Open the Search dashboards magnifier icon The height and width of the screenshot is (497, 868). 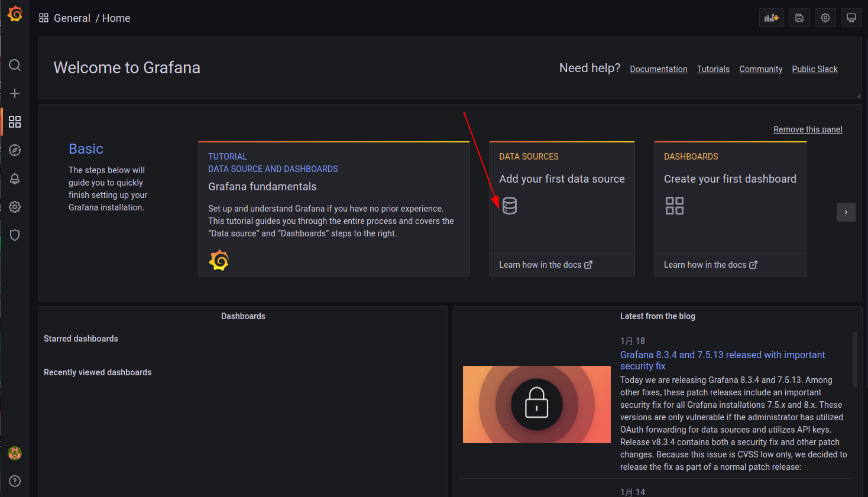coord(15,65)
